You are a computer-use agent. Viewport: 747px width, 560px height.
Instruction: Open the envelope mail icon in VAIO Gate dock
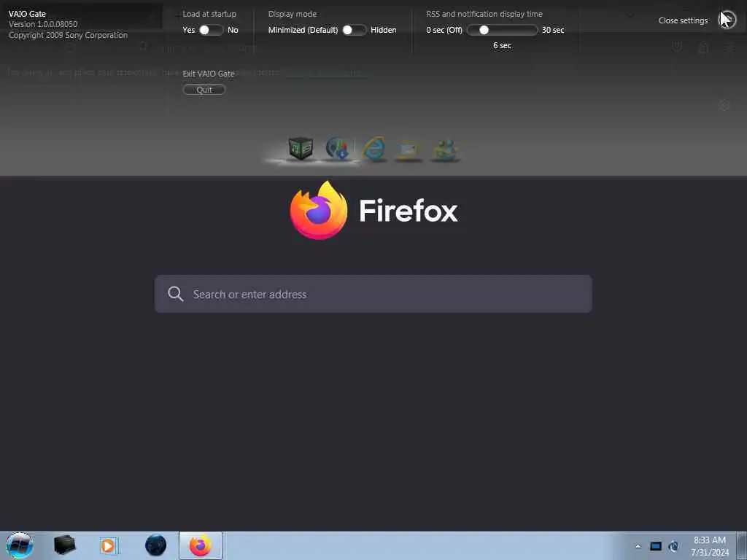pyautogui.click(x=409, y=150)
